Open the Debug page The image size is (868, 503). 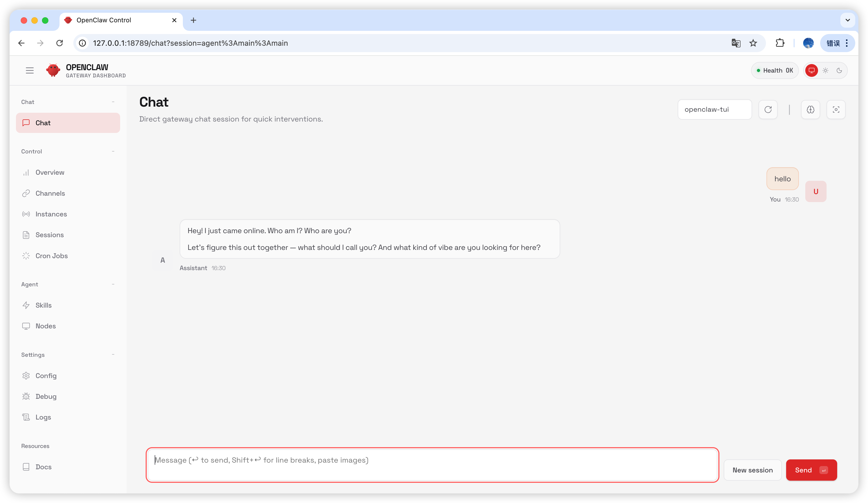tap(46, 396)
